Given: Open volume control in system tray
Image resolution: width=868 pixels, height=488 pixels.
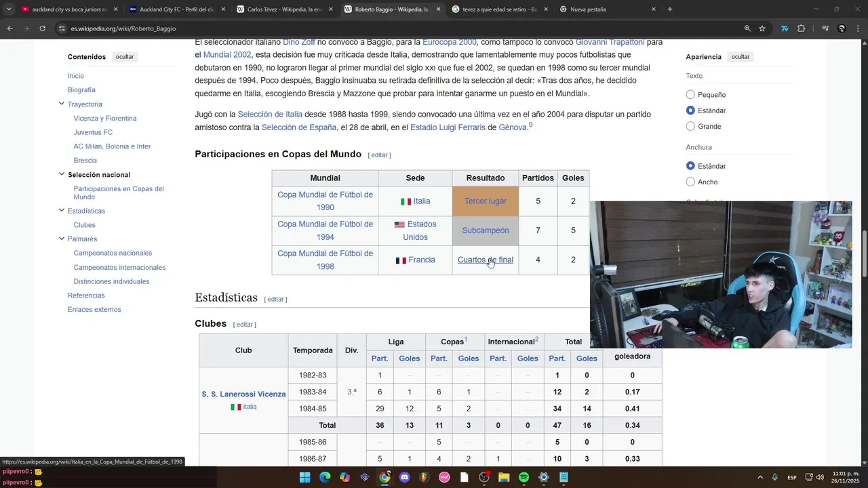Looking at the screenshot, I should point(820,477).
